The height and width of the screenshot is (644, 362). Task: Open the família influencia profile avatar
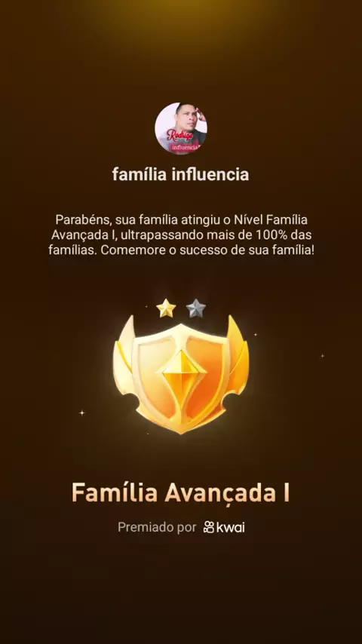click(x=181, y=128)
